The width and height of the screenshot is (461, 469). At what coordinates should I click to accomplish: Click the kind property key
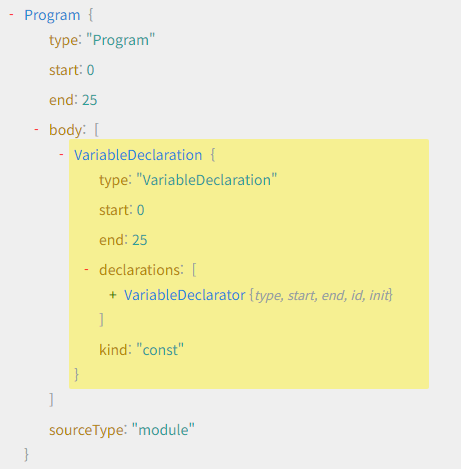click(x=113, y=350)
